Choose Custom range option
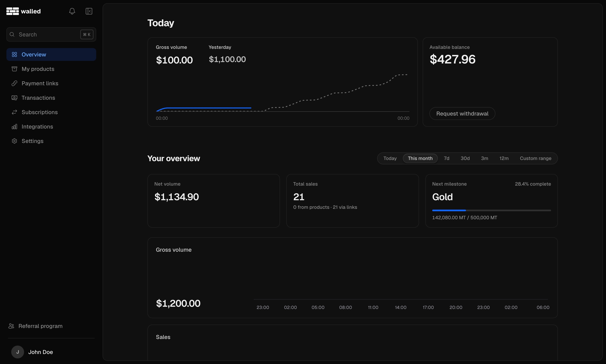This screenshot has height=364, width=606. (535, 158)
